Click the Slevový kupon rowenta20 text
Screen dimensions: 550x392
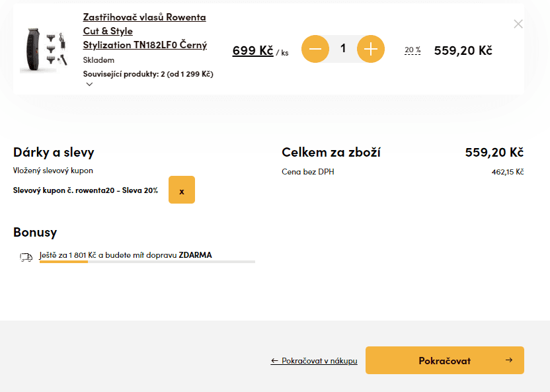point(85,190)
